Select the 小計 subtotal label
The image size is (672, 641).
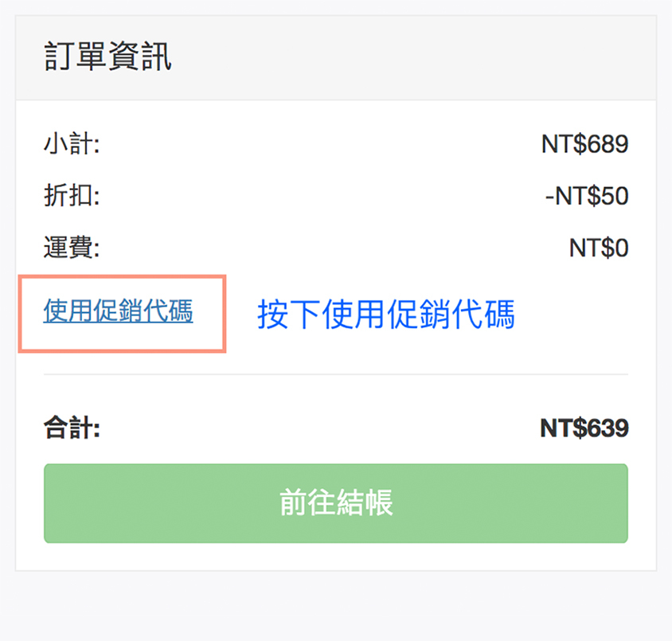(x=71, y=145)
